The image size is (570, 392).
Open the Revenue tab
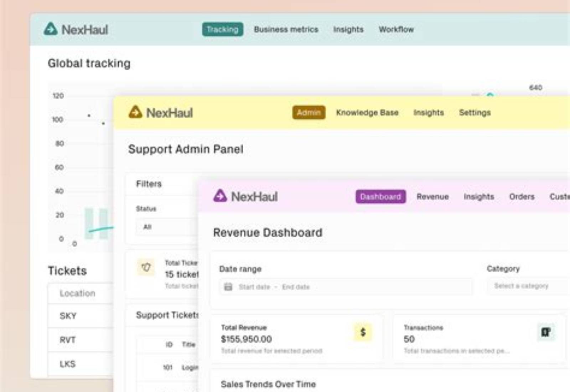tap(433, 196)
